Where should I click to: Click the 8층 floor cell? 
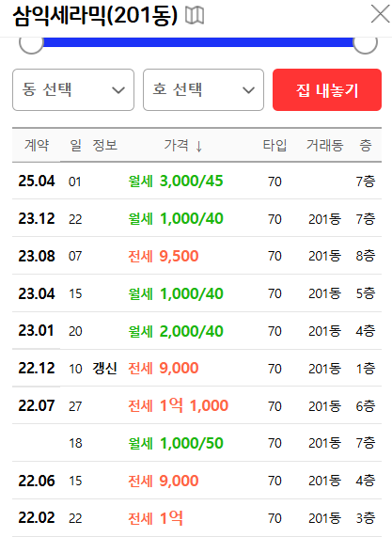tap(366, 256)
